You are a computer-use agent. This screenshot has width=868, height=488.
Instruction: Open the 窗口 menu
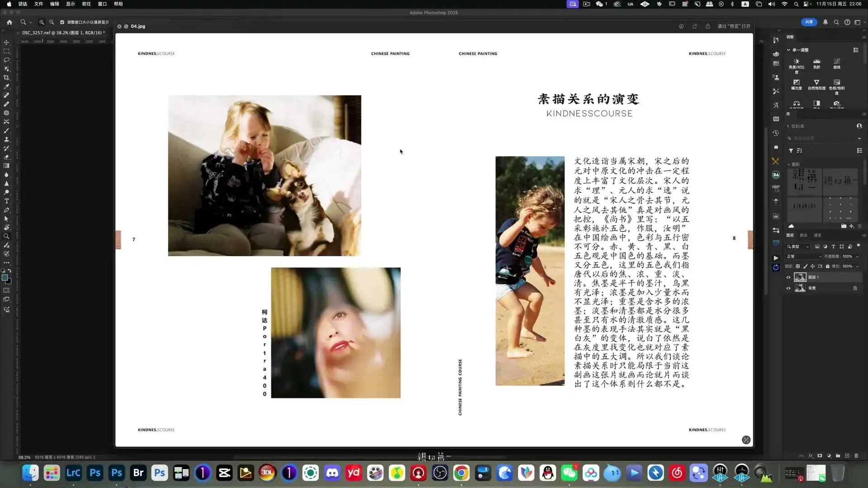(x=102, y=4)
